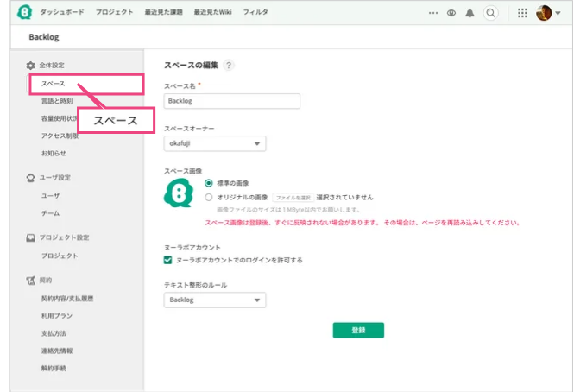Open the apps grid icon
Image resolution: width=574 pixels, height=392 pixels.
[522, 13]
